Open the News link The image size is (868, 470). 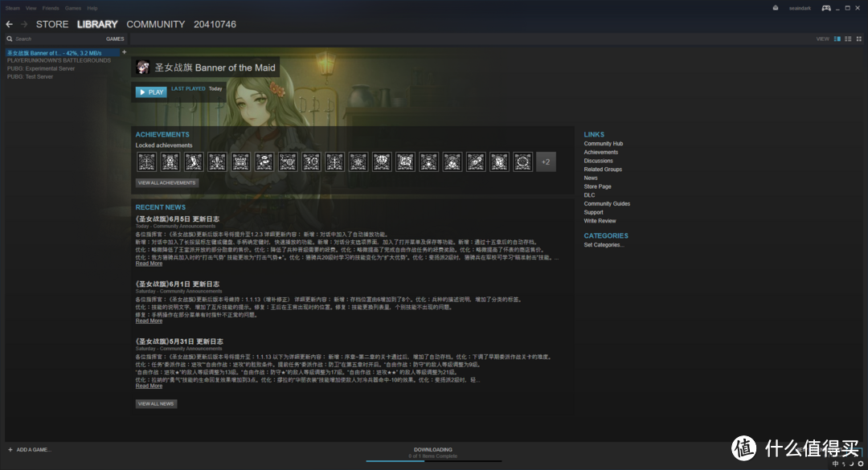(x=591, y=178)
